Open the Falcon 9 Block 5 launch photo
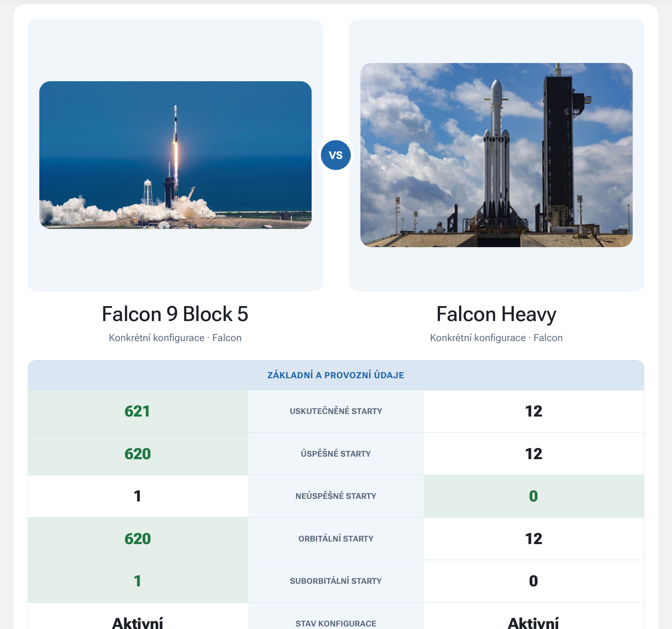Screen dimensions: 672x629 point(175,155)
